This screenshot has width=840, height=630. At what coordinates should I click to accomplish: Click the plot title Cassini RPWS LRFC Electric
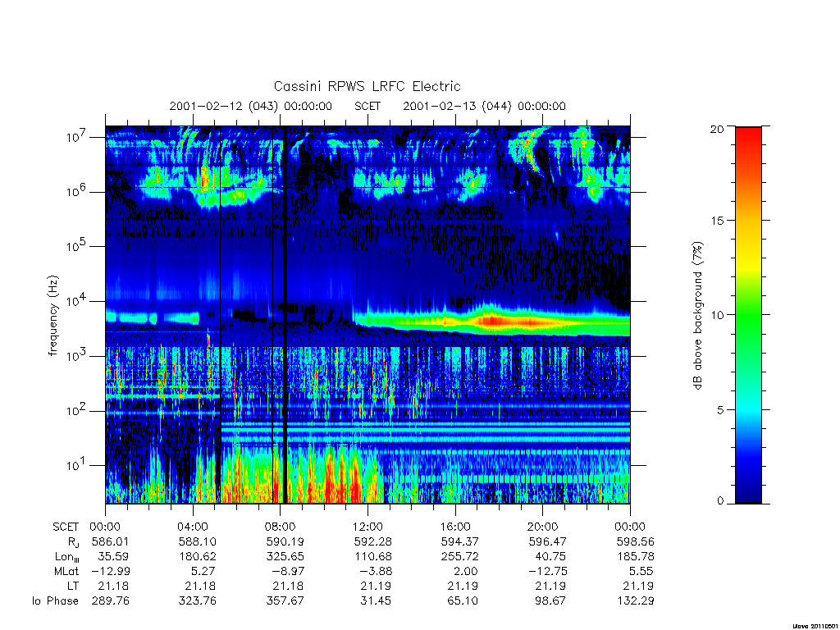367,86
